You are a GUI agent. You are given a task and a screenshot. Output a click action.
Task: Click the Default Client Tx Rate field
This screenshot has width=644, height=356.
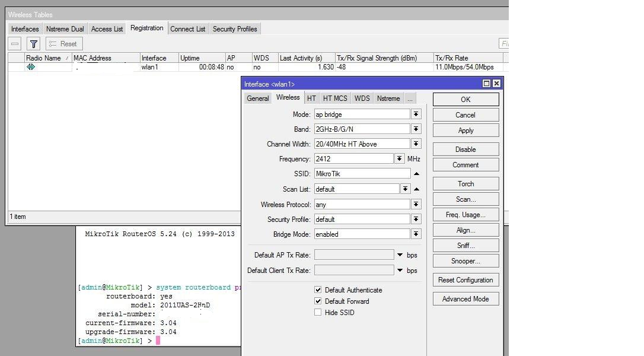pyautogui.click(x=354, y=271)
